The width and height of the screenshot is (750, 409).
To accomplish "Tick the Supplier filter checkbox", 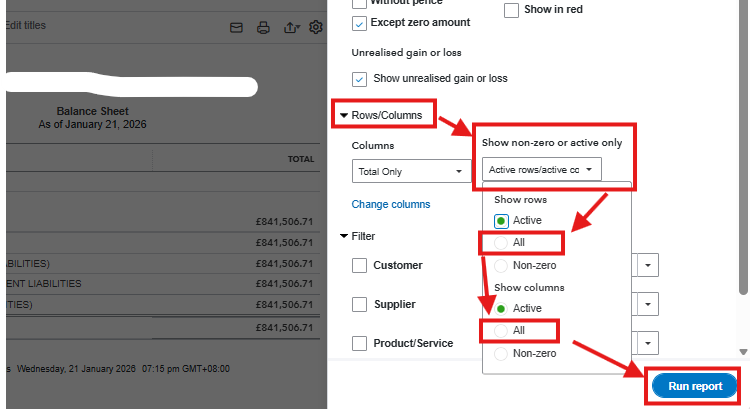I will click(360, 304).
